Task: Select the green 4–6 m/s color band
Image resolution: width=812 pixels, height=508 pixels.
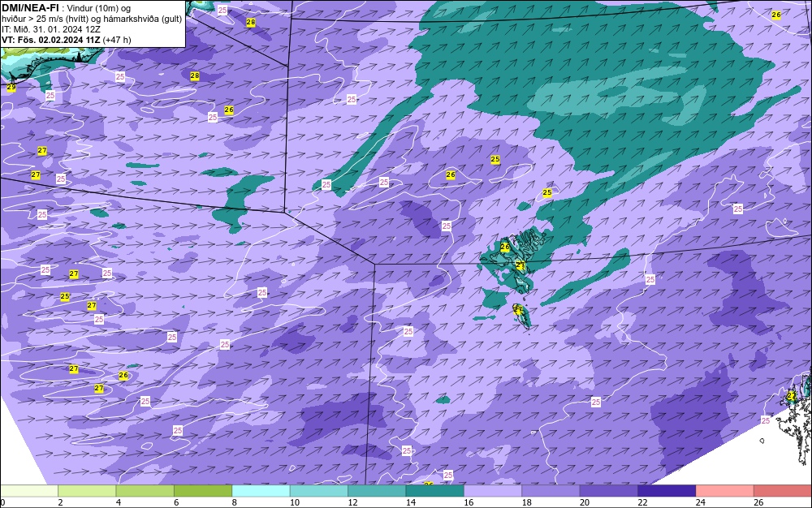Action: [x=145, y=491]
